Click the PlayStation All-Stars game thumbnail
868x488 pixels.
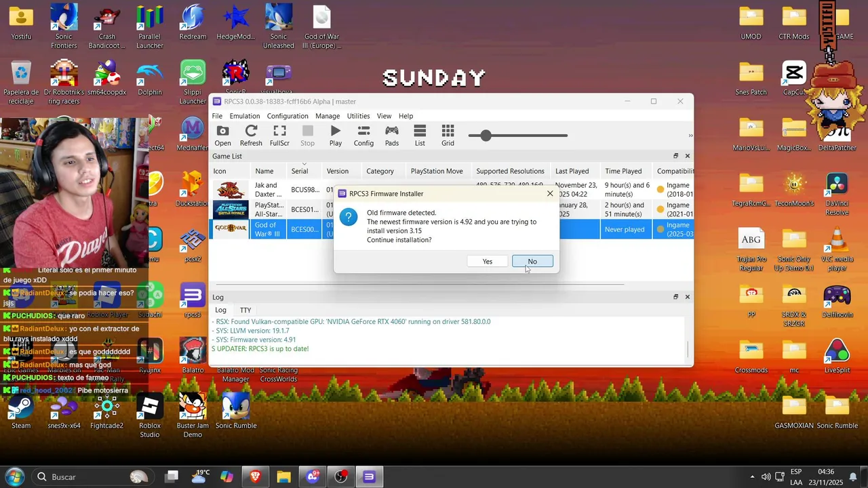pyautogui.click(x=231, y=209)
